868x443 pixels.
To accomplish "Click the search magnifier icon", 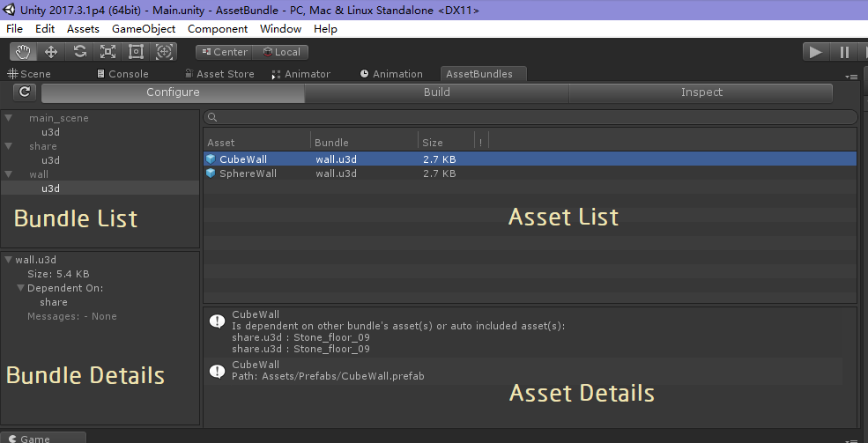I will pyautogui.click(x=212, y=117).
